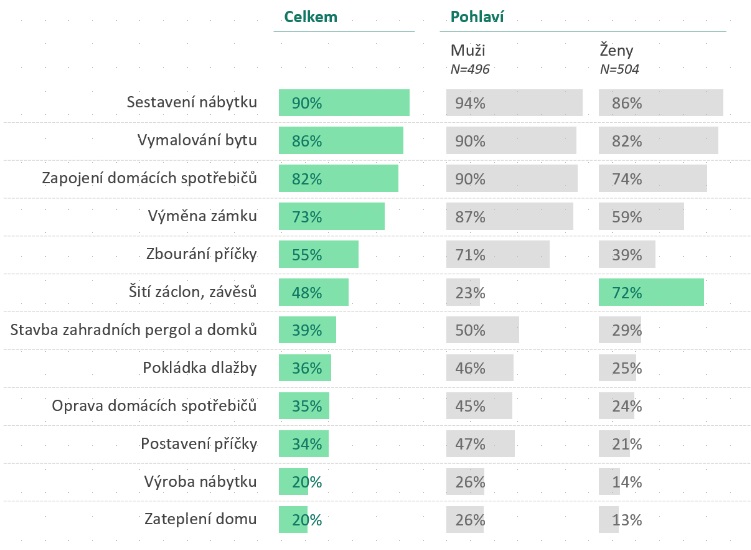
Task: Click the Sestavení nábytku row label
Action: [192, 103]
